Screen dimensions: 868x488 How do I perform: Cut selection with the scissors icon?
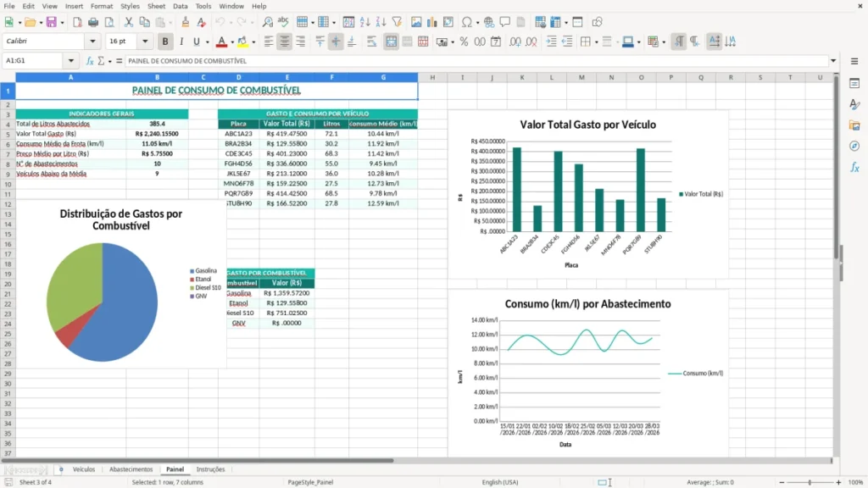[x=129, y=22]
